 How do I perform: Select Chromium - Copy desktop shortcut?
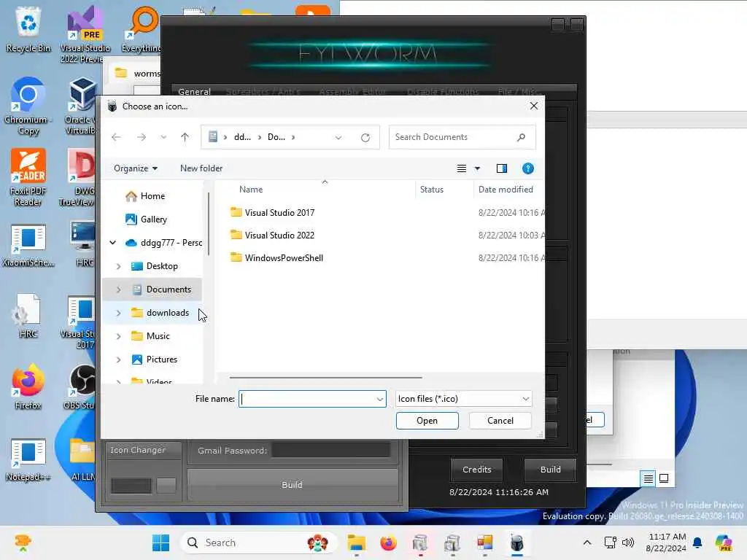pyautogui.click(x=28, y=106)
